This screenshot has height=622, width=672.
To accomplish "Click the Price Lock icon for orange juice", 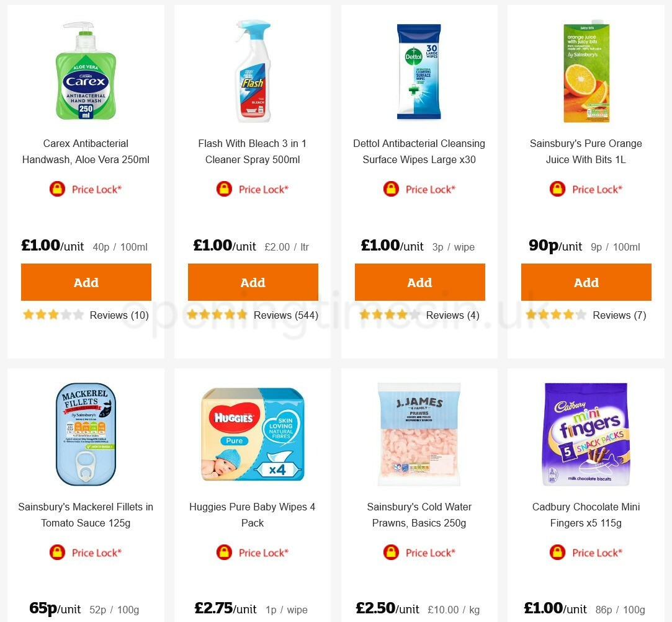I will point(586,189).
